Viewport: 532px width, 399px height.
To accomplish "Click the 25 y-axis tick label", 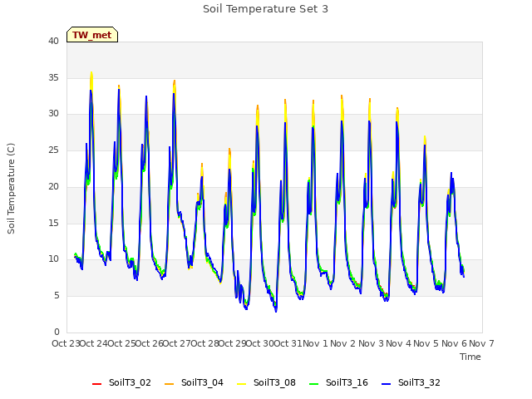I will tap(53, 150).
